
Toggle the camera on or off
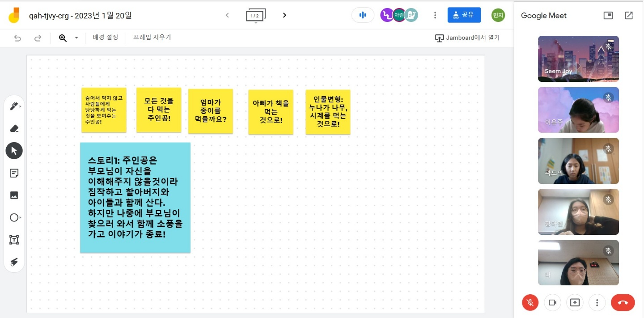pyautogui.click(x=552, y=303)
